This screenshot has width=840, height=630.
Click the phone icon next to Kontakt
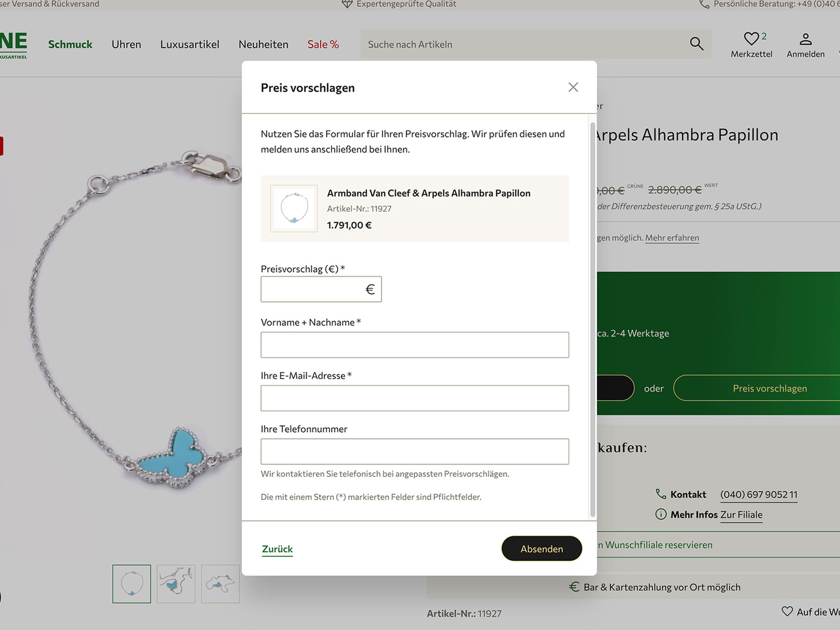tap(660, 494)
